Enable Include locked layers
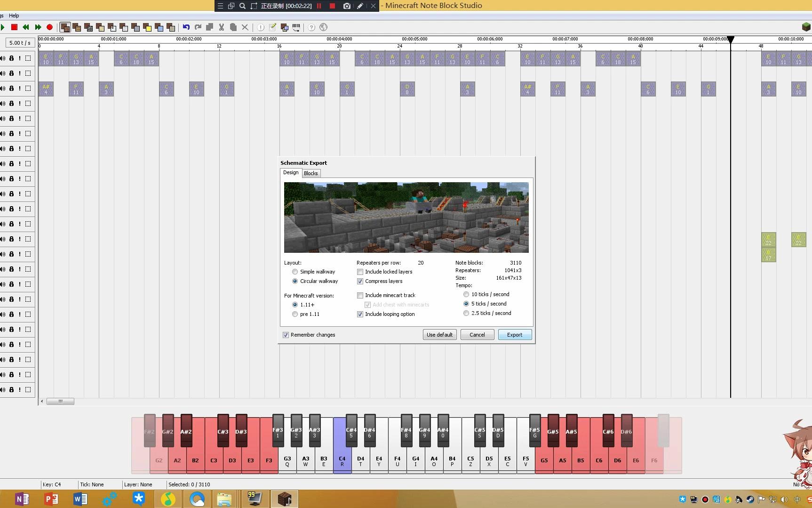 tap(360, 272)
